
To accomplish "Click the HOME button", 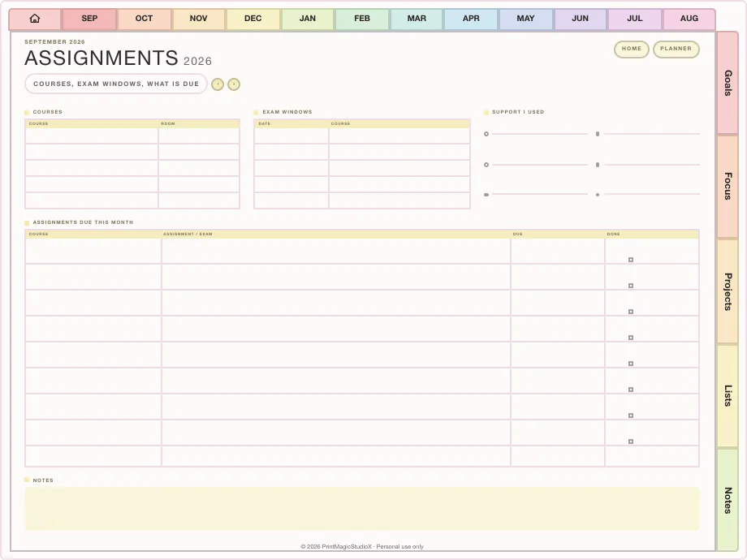I will point(631,49).
